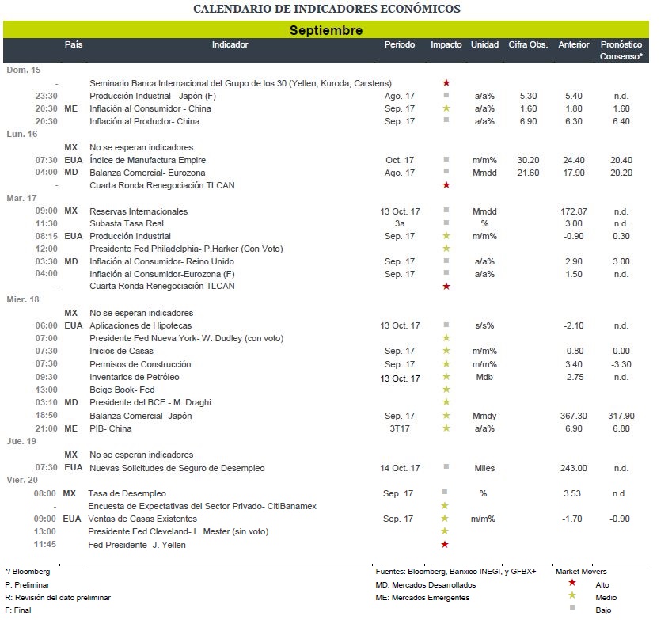Click the yellow star for Inicios de Casas
672x620 pixels.
446,350
